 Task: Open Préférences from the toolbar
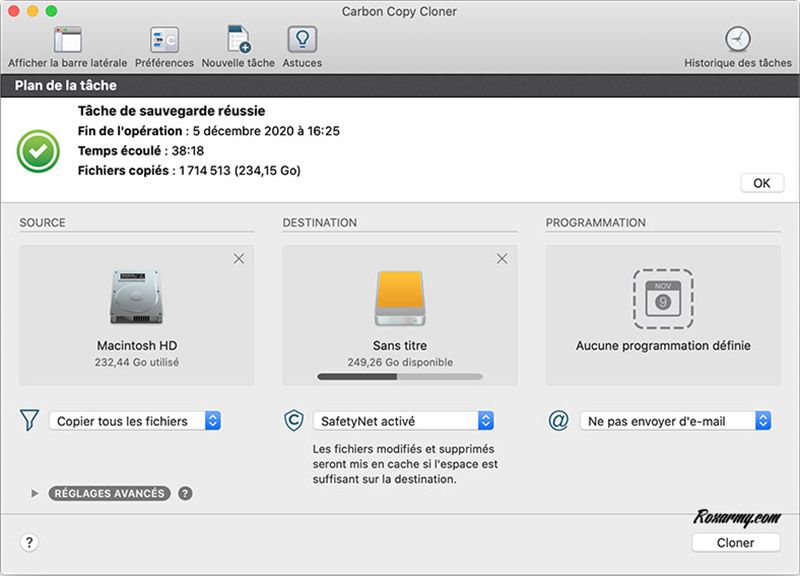164,40
